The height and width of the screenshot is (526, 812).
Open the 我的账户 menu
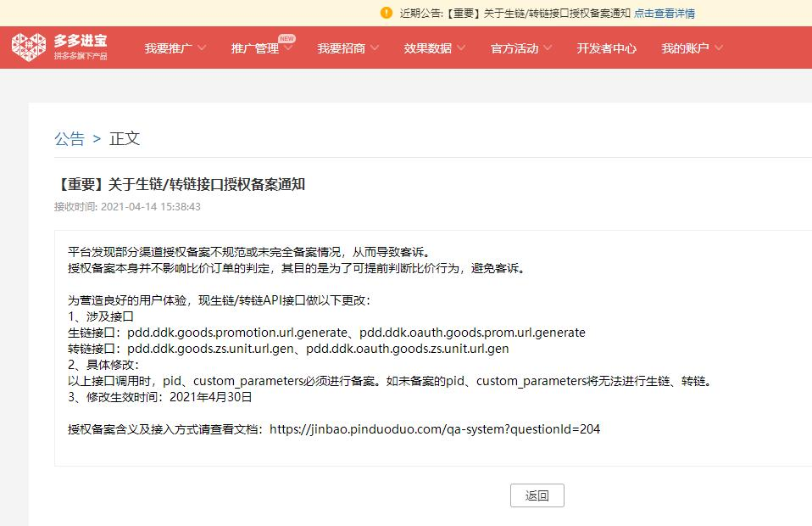click(685, 48)
